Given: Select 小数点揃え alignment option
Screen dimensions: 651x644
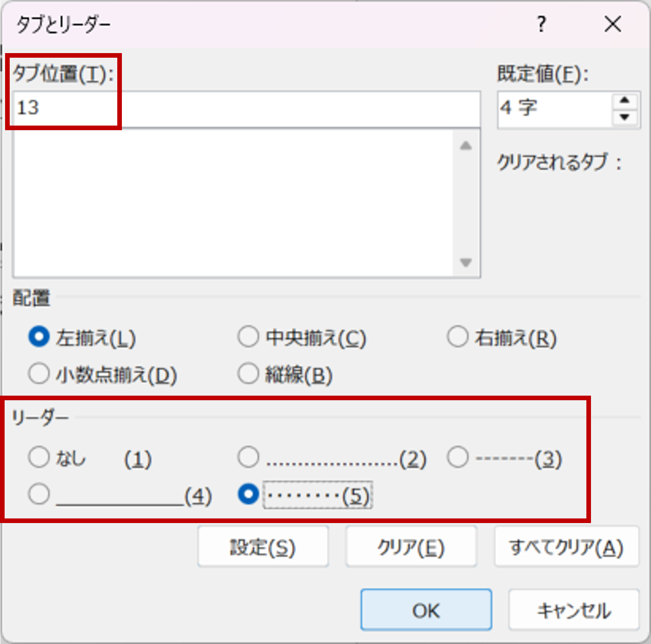Looking at the screenshot, I should point(39,373).
